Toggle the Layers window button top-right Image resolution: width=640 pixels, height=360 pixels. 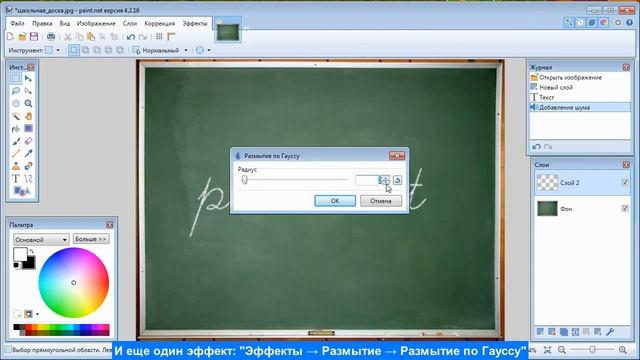point(592,22)
